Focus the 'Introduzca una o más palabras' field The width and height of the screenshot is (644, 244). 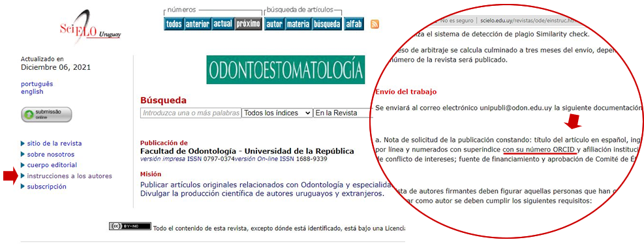[191, 113]
